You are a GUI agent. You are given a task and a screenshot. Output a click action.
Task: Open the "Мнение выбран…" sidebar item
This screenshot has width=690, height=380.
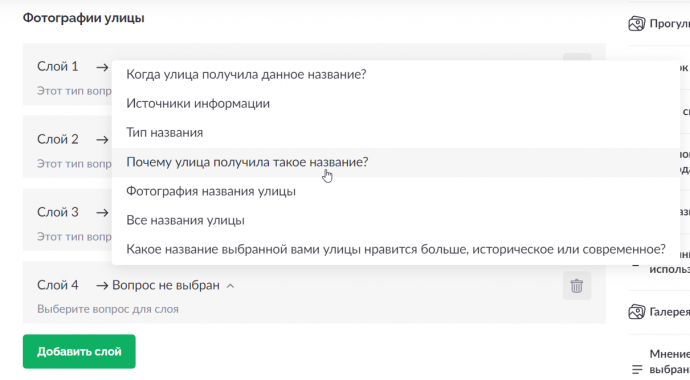[659, 362]
